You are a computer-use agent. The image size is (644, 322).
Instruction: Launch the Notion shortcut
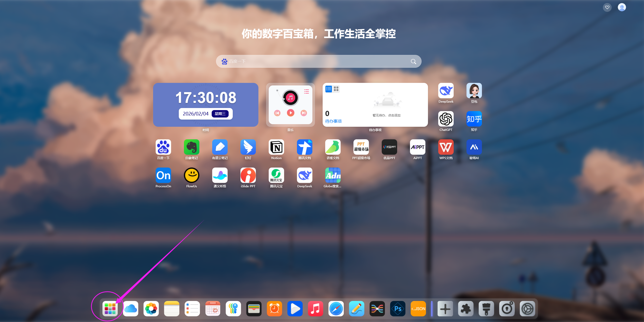pyautogui.click(x=276, y=147)
